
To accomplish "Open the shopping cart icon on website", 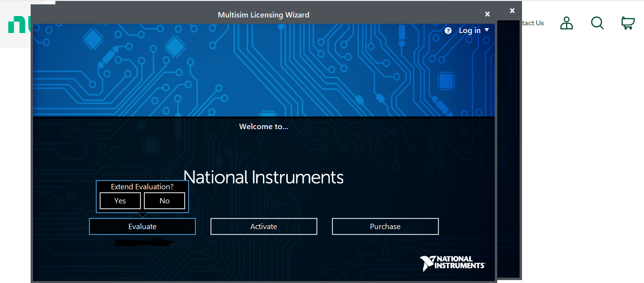I will point(628,23).
